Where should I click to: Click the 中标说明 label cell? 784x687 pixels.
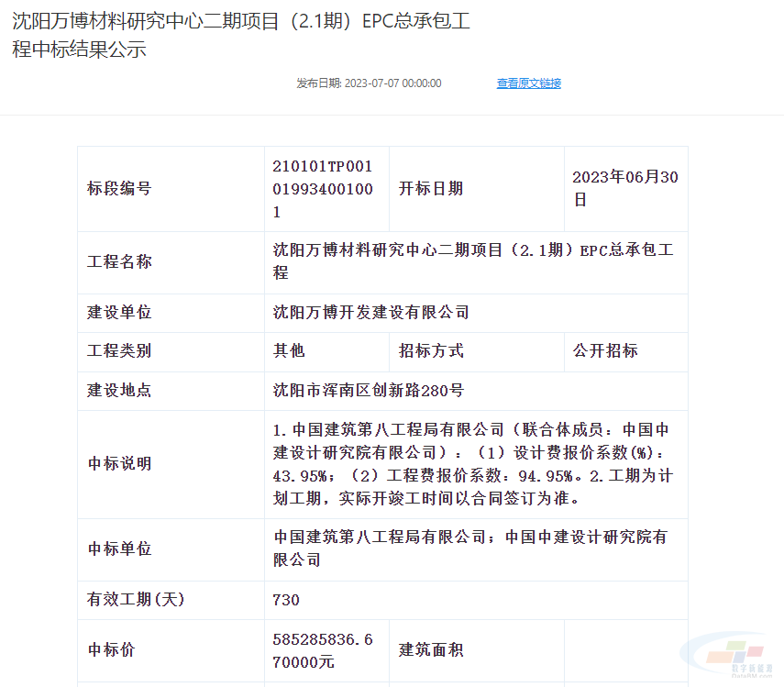[171, 464]
